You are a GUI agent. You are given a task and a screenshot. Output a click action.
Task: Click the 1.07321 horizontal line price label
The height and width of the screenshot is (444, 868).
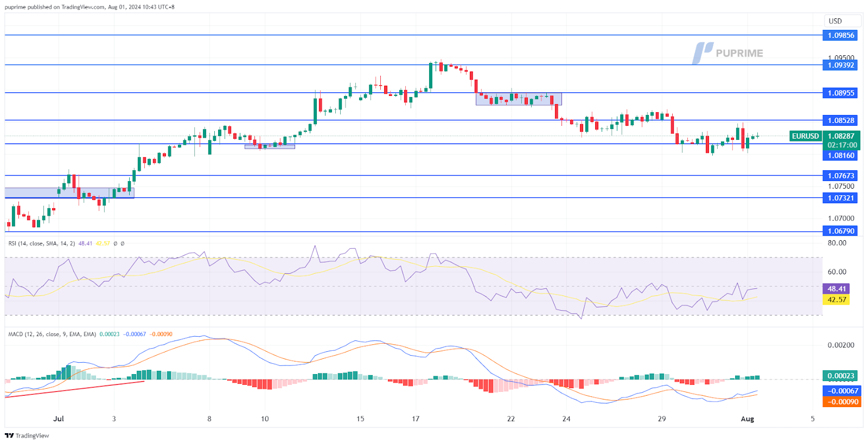click(841, 198)
